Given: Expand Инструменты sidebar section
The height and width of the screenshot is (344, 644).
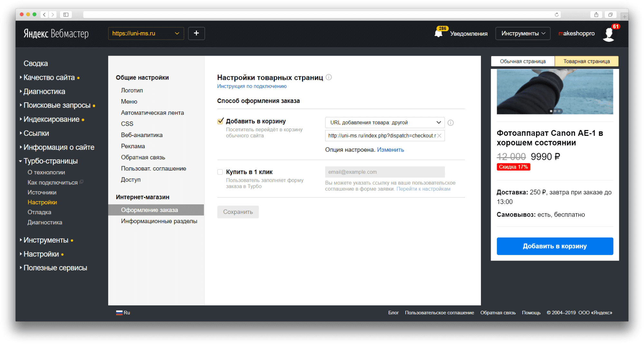Looking at the screenshot, I should click(46, 240).
